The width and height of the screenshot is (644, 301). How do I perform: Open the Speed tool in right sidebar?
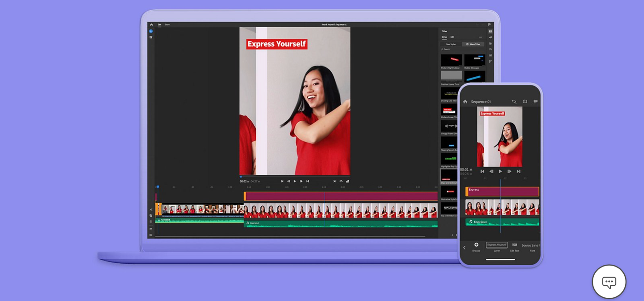[x=490, y=49]
